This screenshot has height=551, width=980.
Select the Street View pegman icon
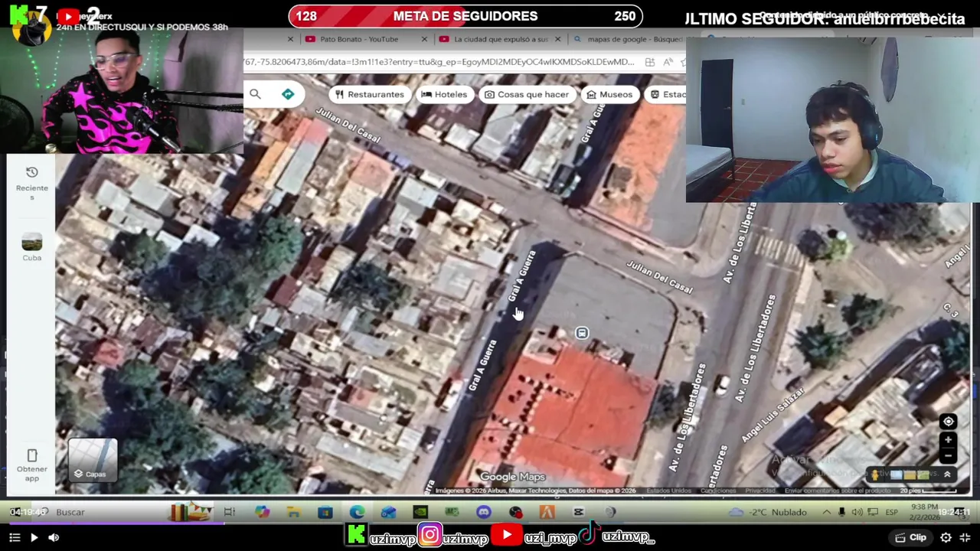[874, 474]
